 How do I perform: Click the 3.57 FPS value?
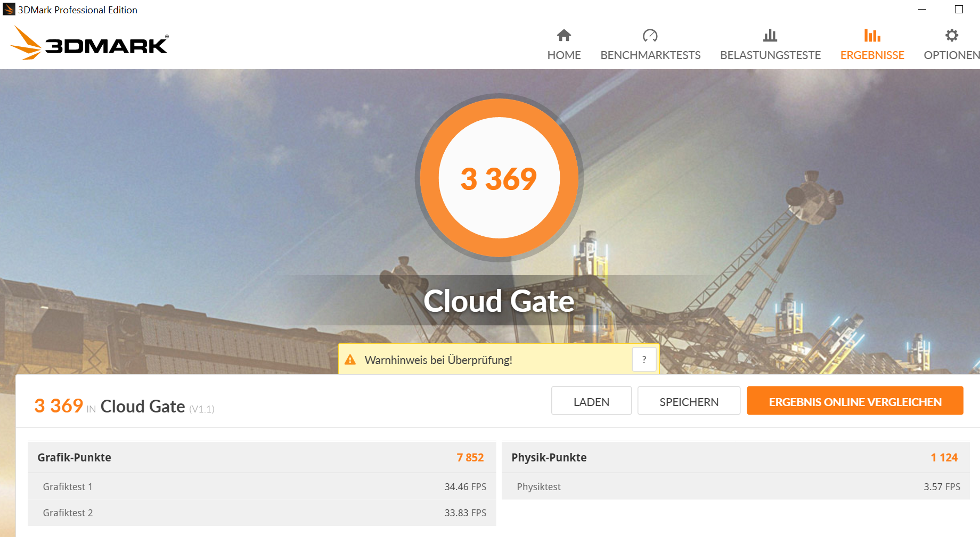pyautogui.click(x=942, y=487)
